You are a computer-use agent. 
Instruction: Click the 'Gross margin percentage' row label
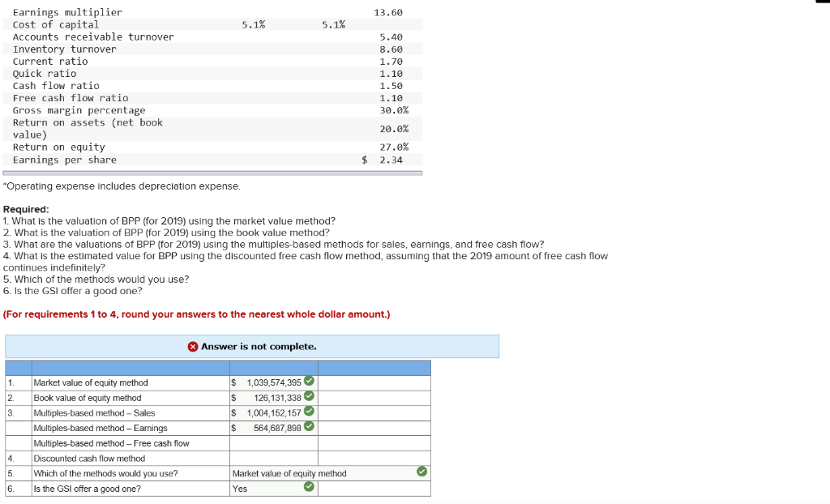79,110
